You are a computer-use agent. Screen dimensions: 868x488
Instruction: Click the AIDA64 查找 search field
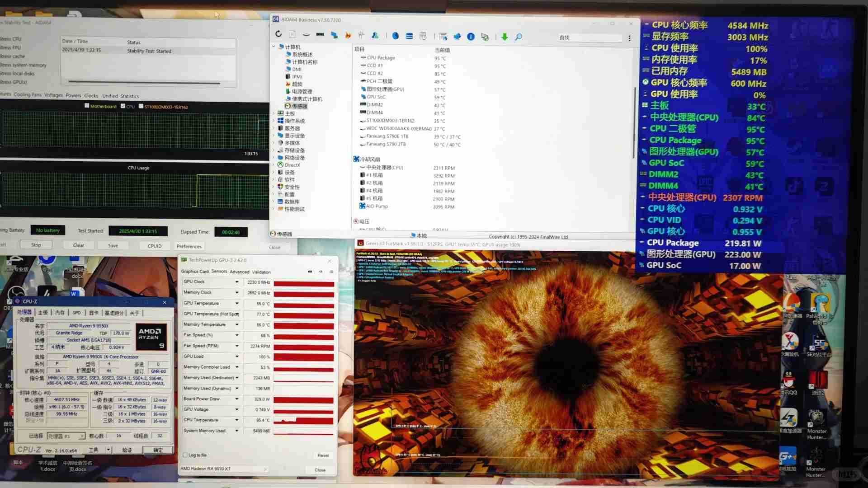pyautogui.click(x=590, y=38)
